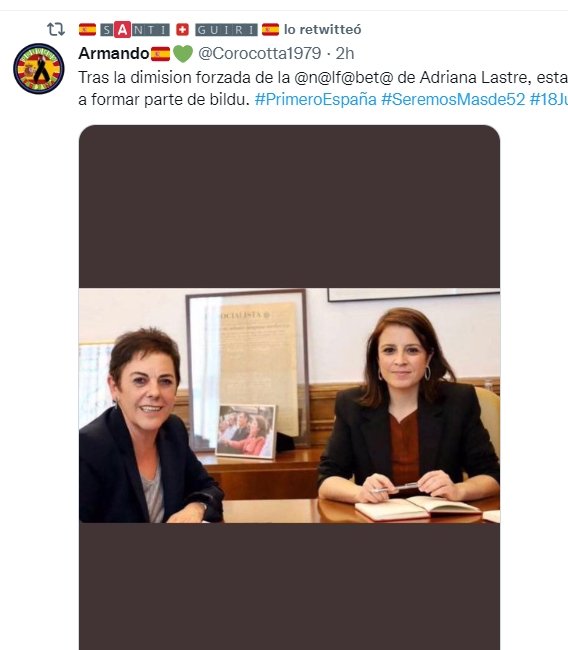The image size is (568, 650).
Task: Open the photo of two women at desk
Action: click(x=289, y=405)
